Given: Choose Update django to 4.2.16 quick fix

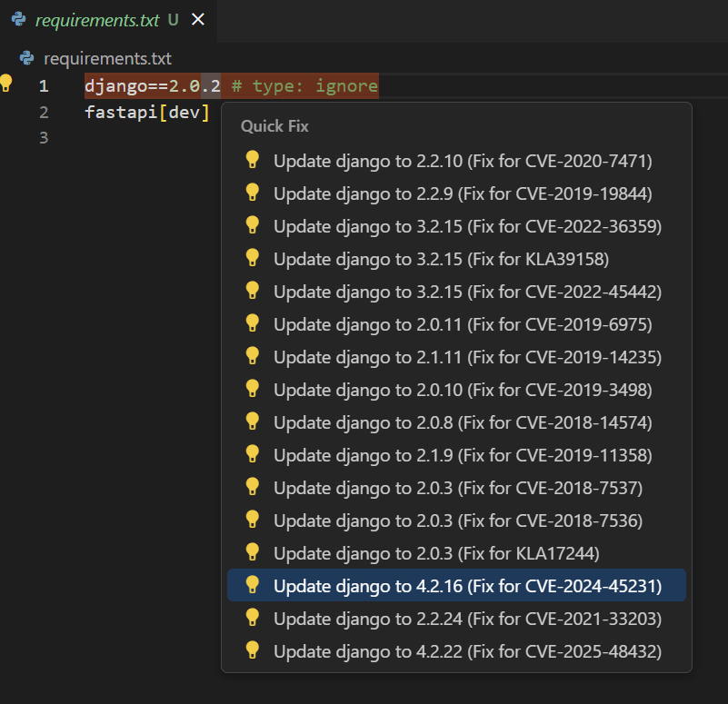Looking at the screenshot, I should (456, 586).
